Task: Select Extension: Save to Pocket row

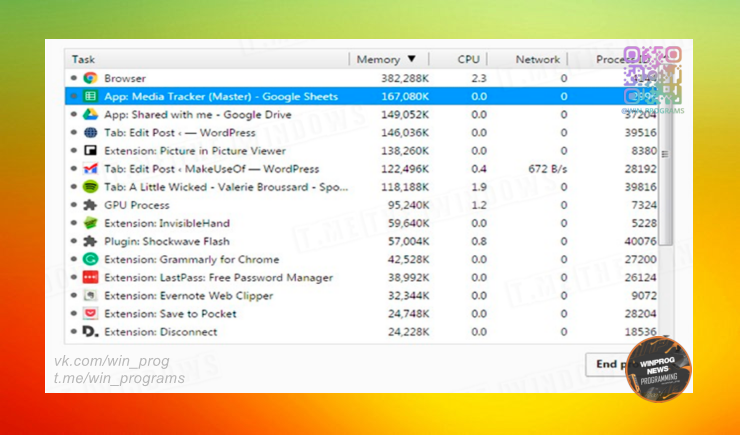Action: (x=362, y=313)
